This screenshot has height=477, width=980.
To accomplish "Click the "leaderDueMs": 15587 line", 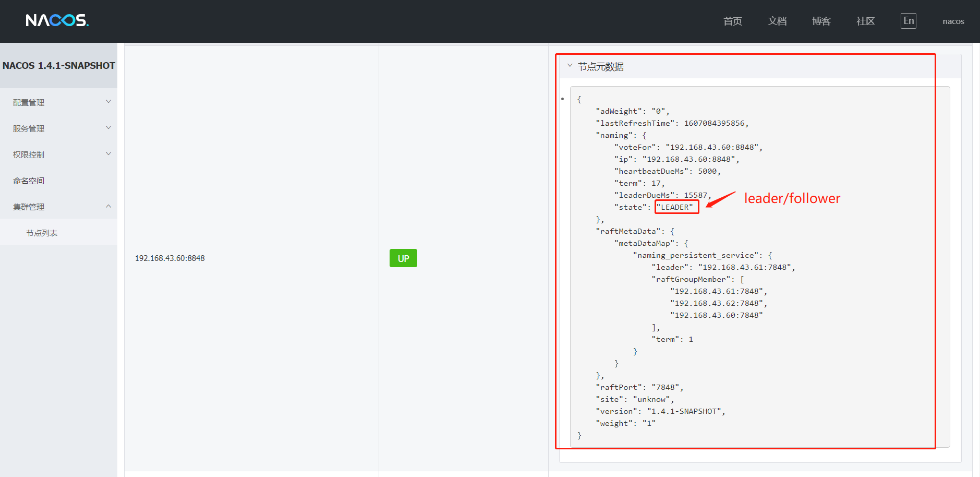I will [663, 195].
